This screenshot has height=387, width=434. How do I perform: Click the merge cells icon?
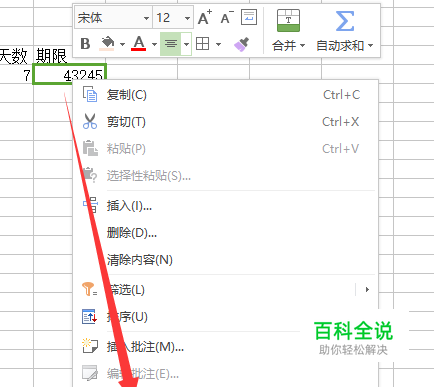pos(288,21)
